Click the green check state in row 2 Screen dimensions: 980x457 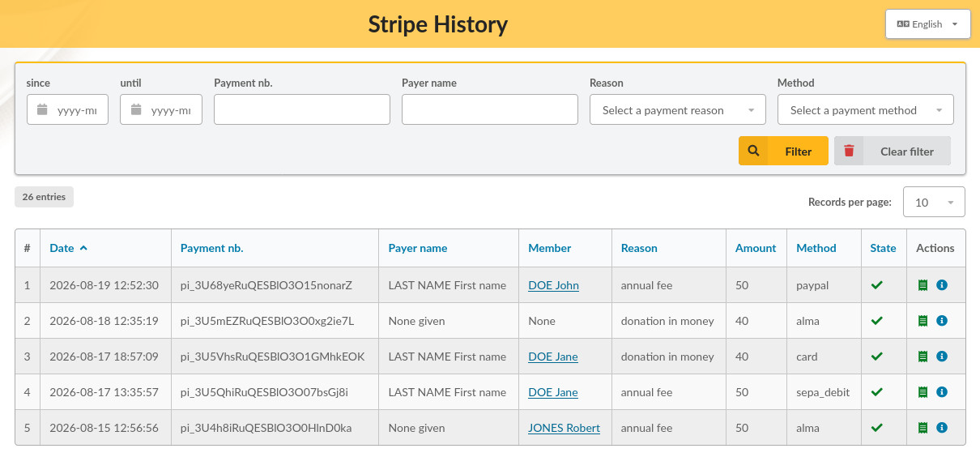coord(876,321)
